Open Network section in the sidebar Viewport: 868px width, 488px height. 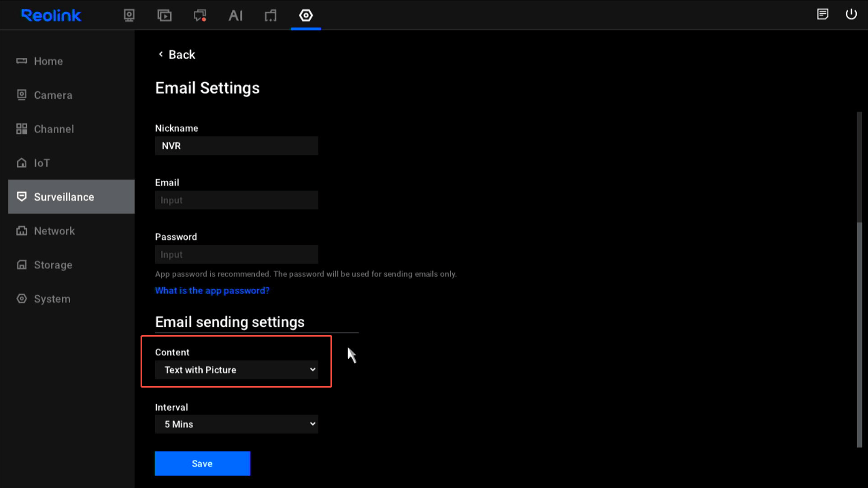click(x=71, y=231)
